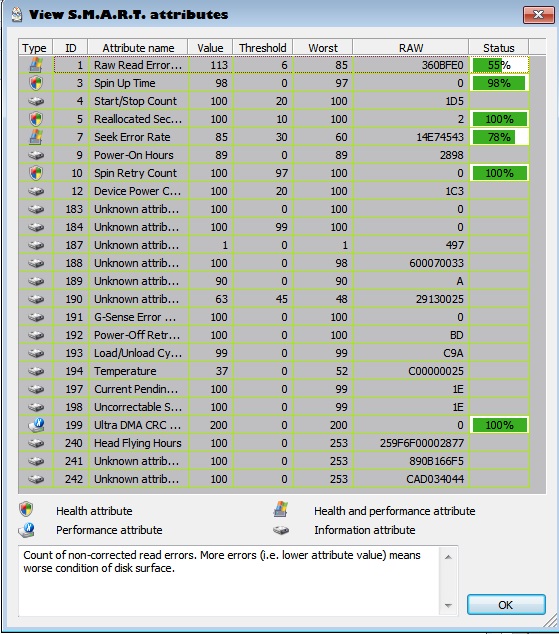Click the RAW column header
This screenshot has height=634, width=559.
click(x=411, y=48)
